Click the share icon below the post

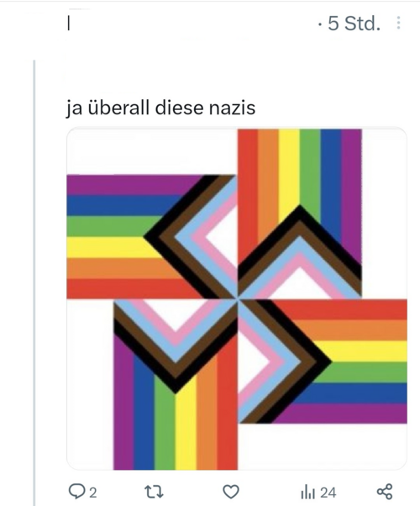pos(385,492)
